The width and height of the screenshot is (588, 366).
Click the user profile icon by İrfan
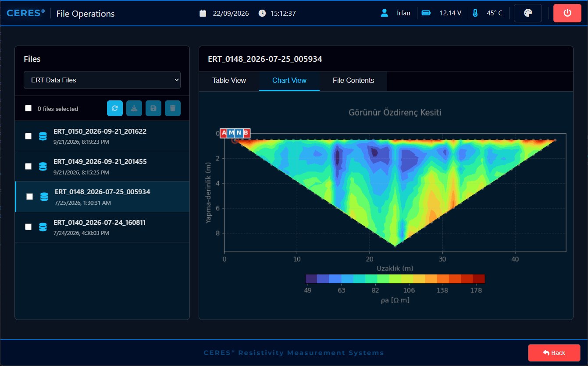point(385,13)
